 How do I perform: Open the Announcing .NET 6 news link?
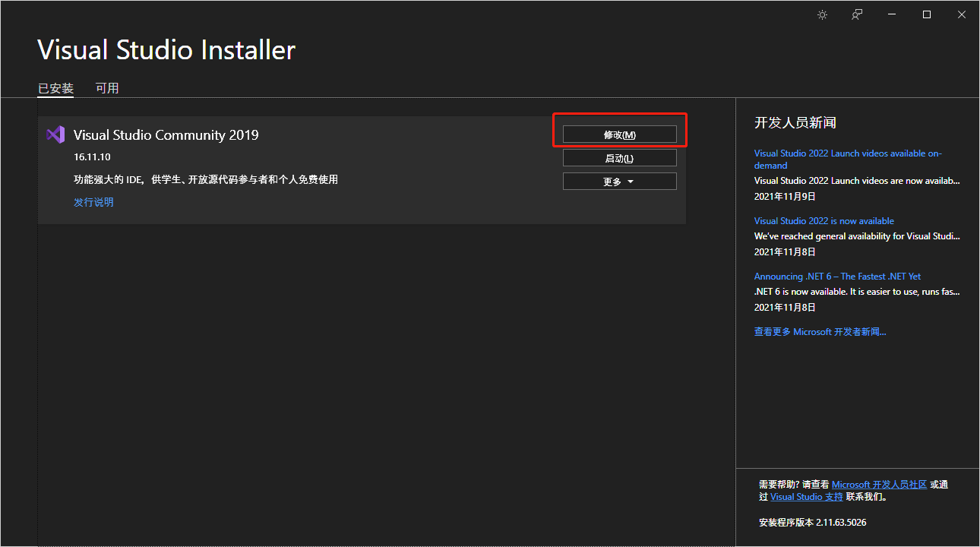pyautogui.click(x=837, y=276)
